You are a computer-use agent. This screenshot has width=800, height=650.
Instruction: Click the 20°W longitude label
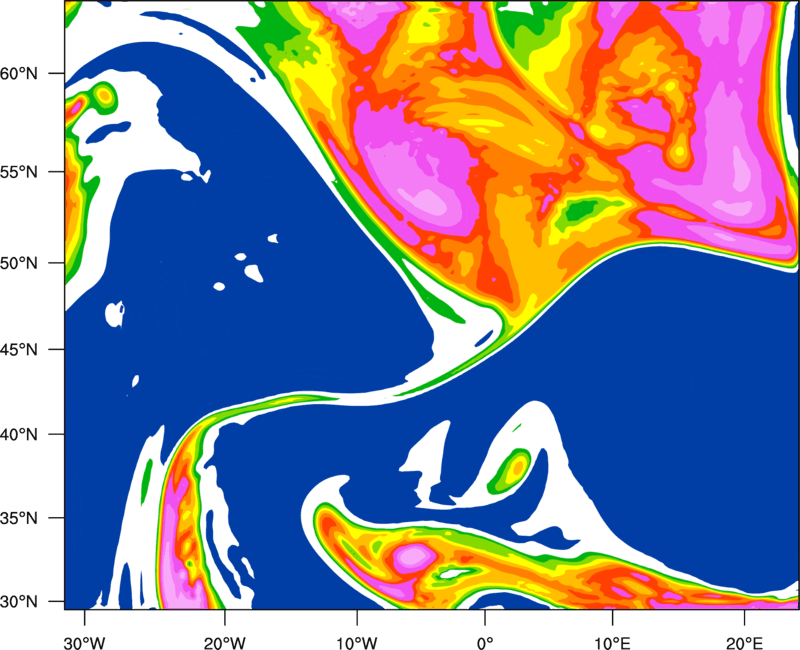click(x=225, y=643)
